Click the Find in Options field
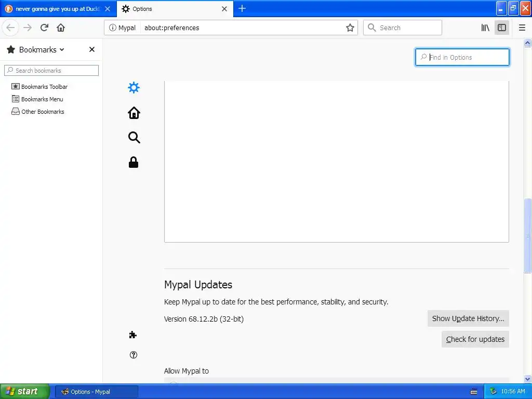This screenshot has height=399, width=532. (x=462, y=57)
